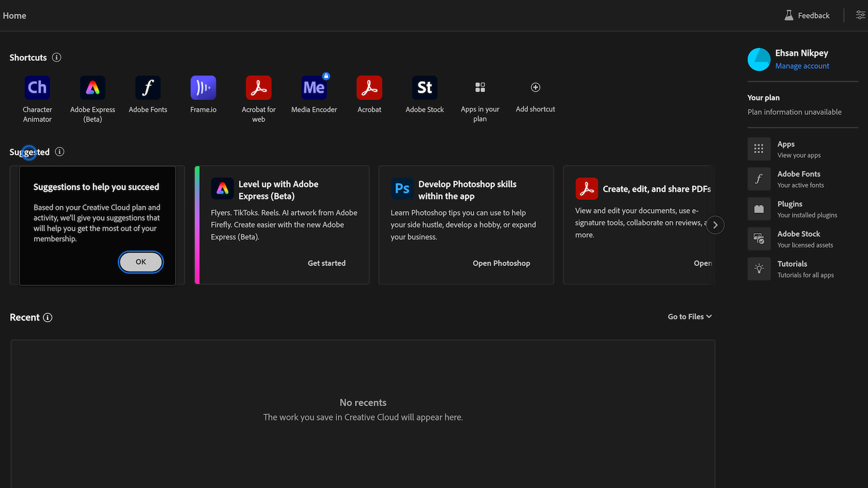Open Plugins 'Your installed plugins' entry

click(803, 209)
